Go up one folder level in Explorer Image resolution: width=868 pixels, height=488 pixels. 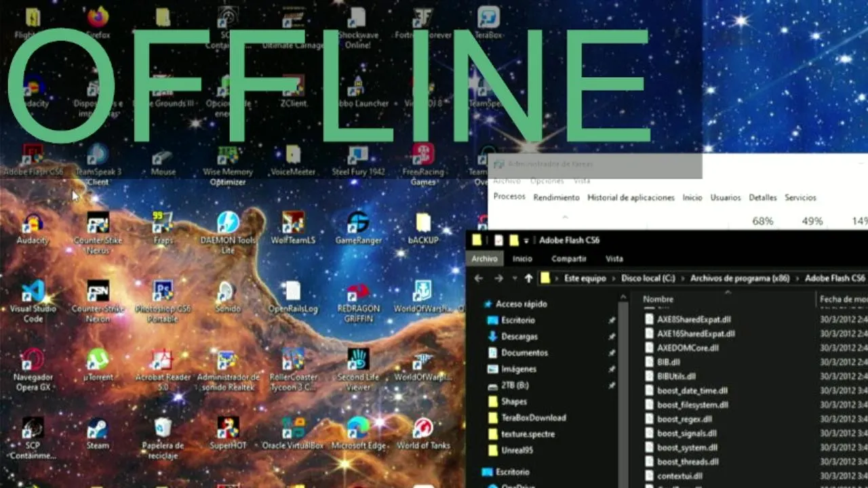click(x=528, y=278)
